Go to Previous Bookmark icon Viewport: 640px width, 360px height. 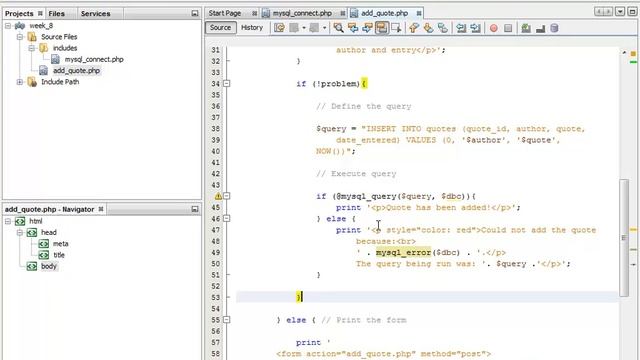click(414, 28)
